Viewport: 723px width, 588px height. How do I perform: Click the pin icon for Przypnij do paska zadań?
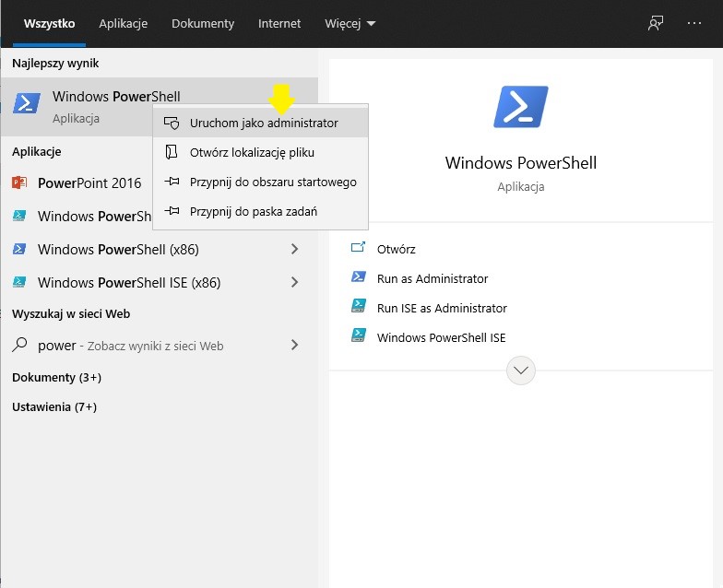pyautogui.click(x=171, y=211)
